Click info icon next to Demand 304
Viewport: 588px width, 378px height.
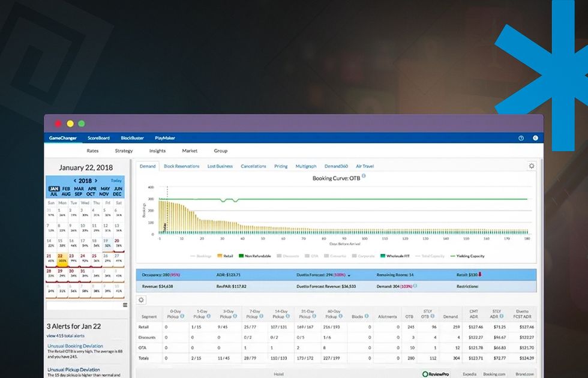click(415, 286)
